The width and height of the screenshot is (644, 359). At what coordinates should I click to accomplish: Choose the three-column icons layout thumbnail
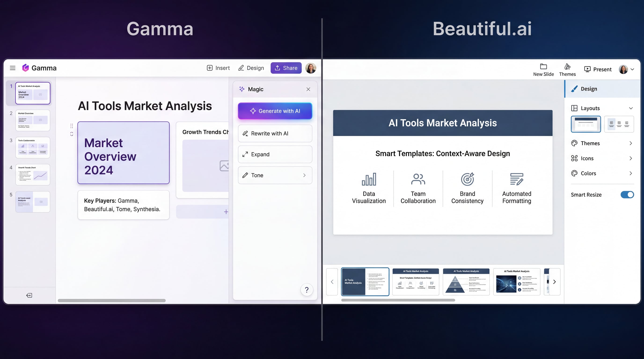pos(619,124)
